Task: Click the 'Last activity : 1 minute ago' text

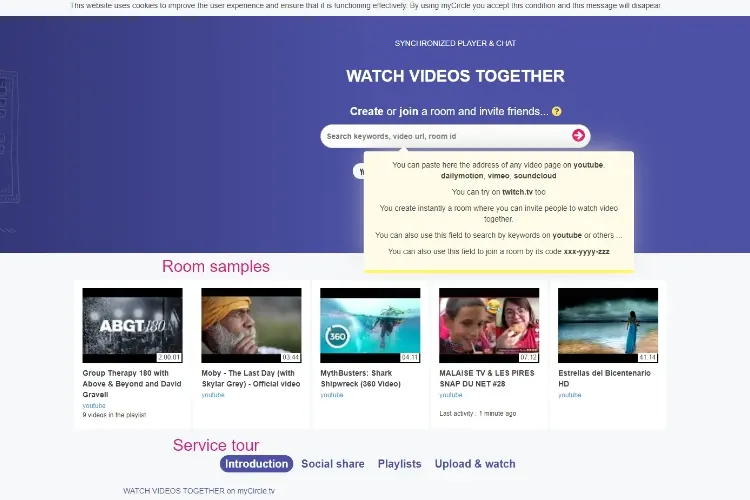Action: (478, 413)
